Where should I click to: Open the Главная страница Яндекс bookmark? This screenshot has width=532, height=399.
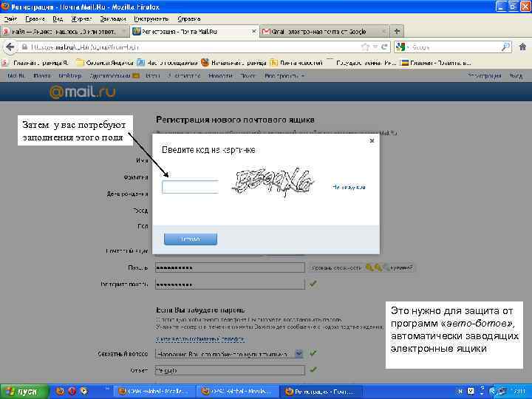[35, 63]
